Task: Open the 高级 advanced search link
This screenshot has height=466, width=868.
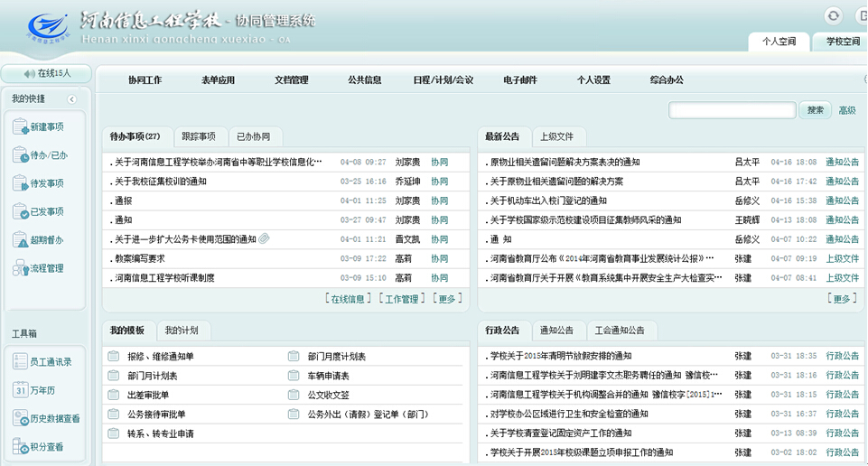Action: [846, 110]
